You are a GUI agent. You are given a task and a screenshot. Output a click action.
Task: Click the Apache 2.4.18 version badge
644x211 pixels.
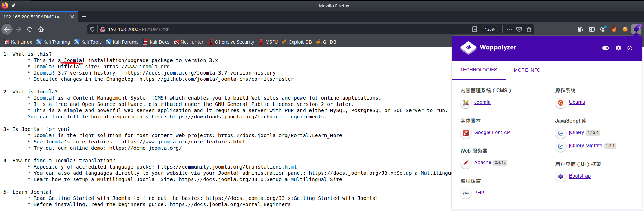click(500, 163)
